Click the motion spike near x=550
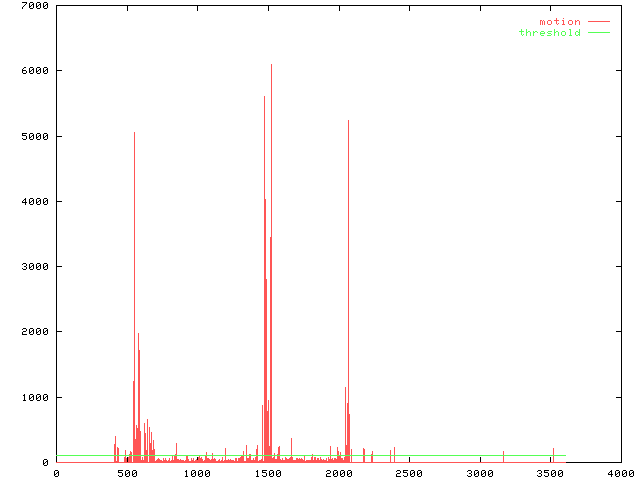Viewport: 640px width, 480px height. 134,140
